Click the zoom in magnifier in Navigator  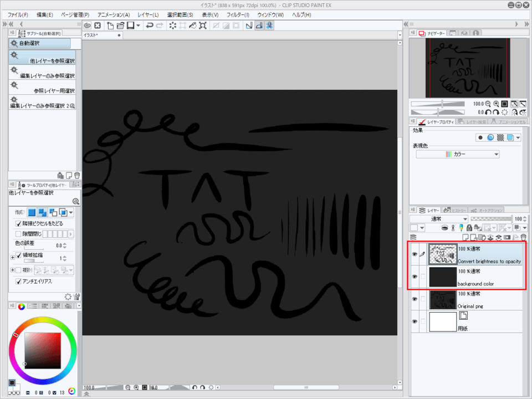tap(495, 104)
